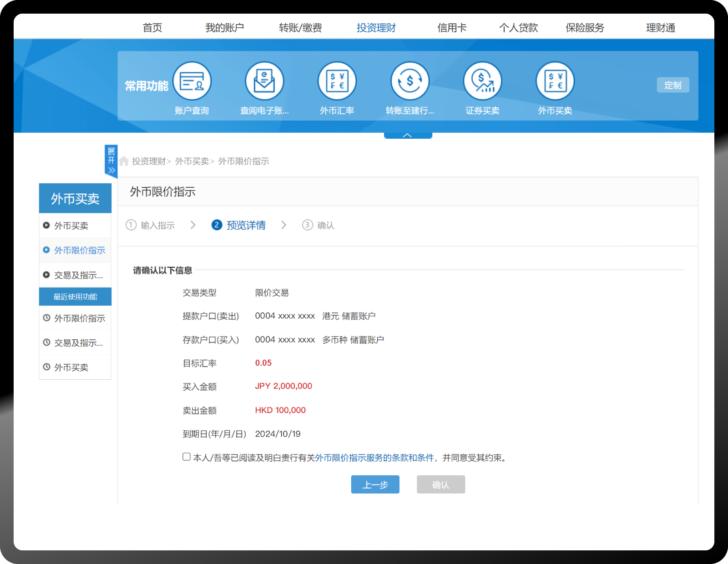Viewport: 728px width, 564px height.
Task: Click step 1 circle 输入指示
Action: point(131,225)
